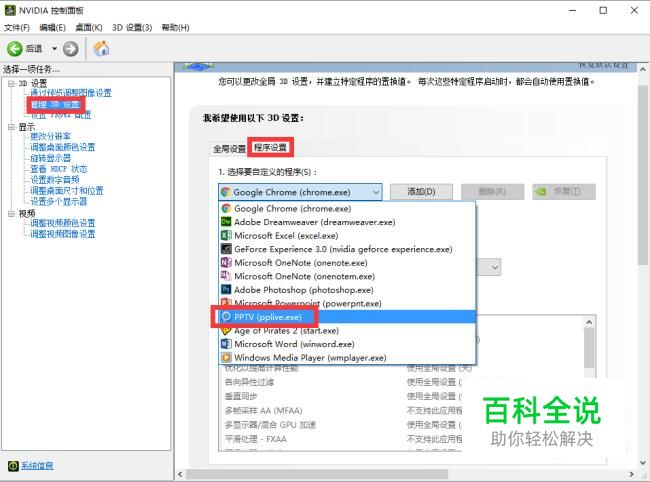Choose OneNote (onenotem.exe) icon in list
The image size is (650, 482).
(x=226, y=276)
